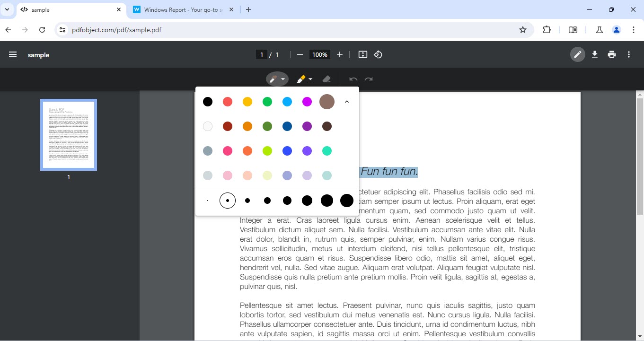This screenshot has width=644, height=341.
Task: Print the sample PDF
Action: (x=612, y=55)
